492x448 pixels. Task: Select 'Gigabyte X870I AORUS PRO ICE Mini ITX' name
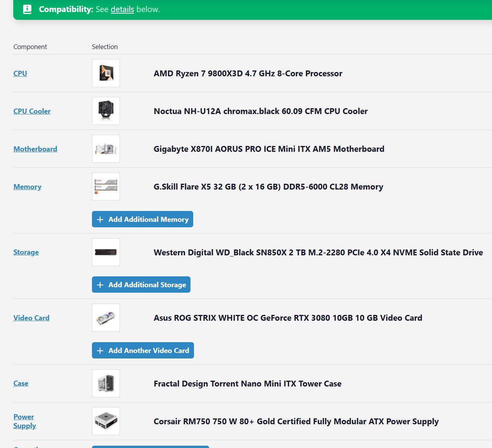pyautogui.click(x=269, y=149)
